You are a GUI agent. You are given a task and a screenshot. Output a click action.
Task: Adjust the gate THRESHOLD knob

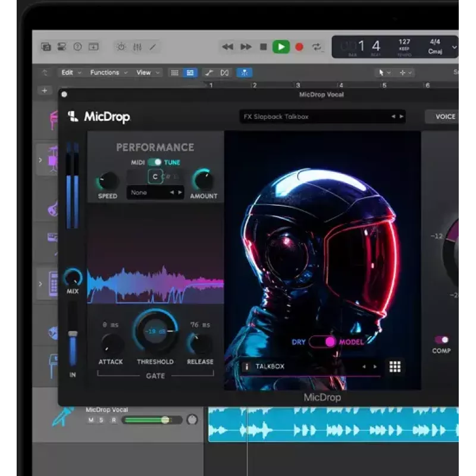(155, 331)
